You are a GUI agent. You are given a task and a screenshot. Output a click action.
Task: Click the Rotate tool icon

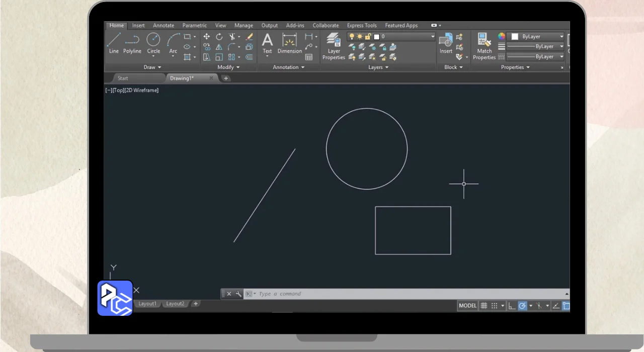pos(219,37)
